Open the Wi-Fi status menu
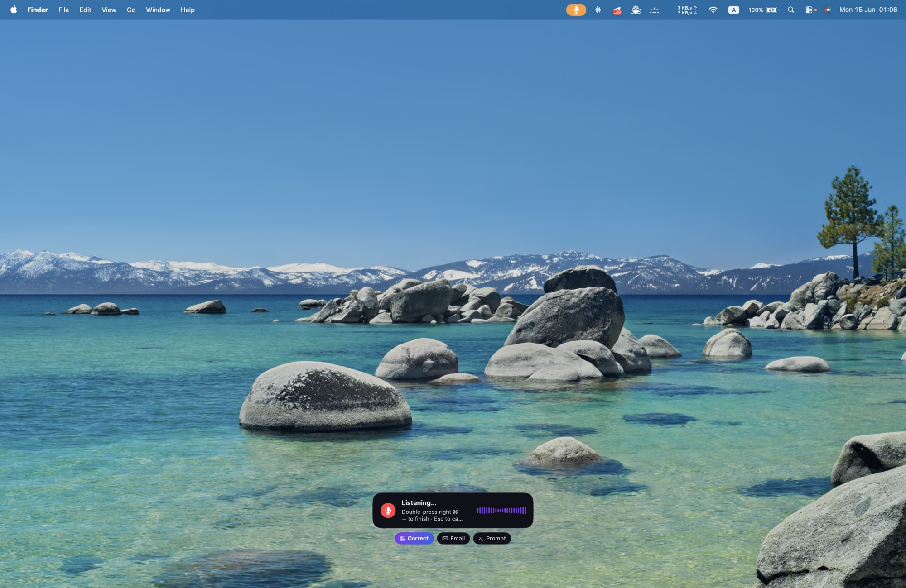The height and width of the screenshot is (588, 906). tap(713, 10)
